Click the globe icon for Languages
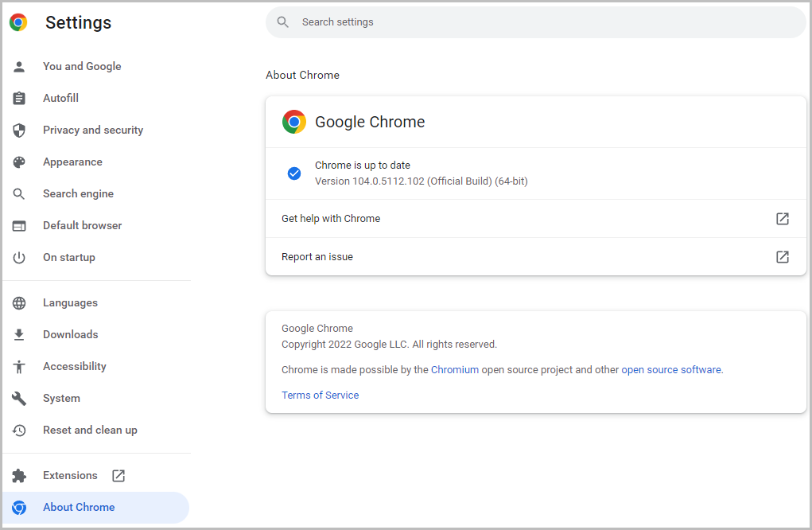The height and width of the screenshot is (530, 812). pyautogui.click(x=19, y=303)
